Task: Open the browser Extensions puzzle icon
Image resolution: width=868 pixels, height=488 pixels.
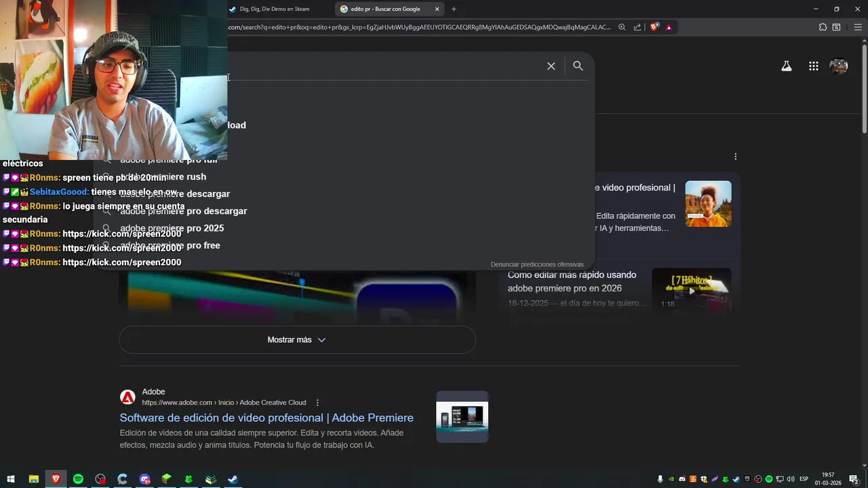Action: [823, 27]
